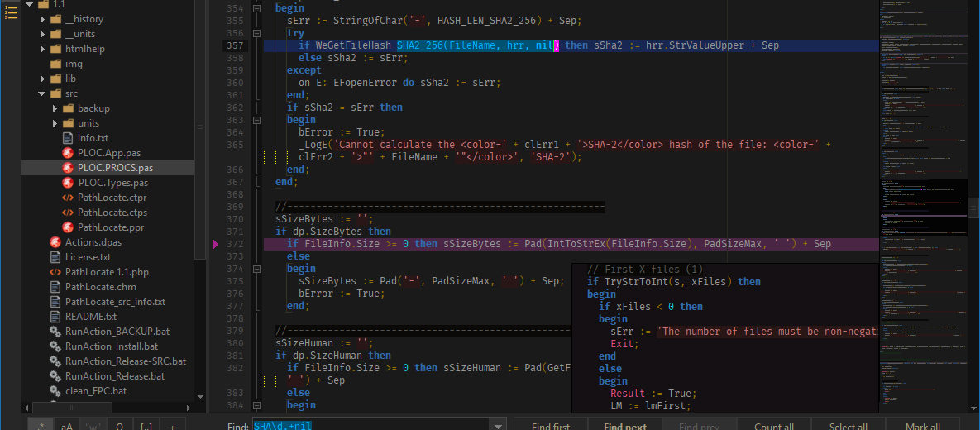
Task: Click the code icon of PathLocate.ctpr
Action: point(68,198)
